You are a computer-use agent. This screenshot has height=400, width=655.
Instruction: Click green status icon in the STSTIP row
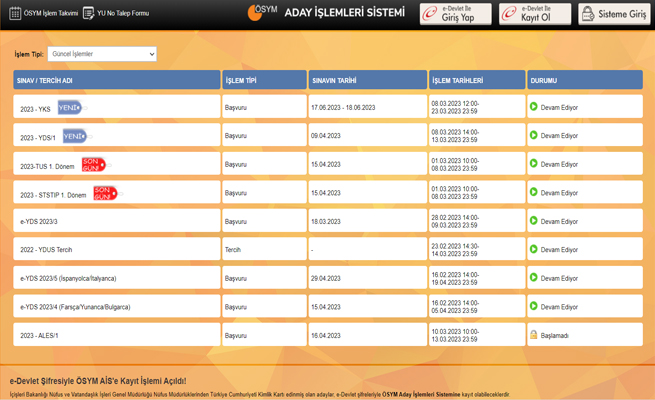pos(533,192)
